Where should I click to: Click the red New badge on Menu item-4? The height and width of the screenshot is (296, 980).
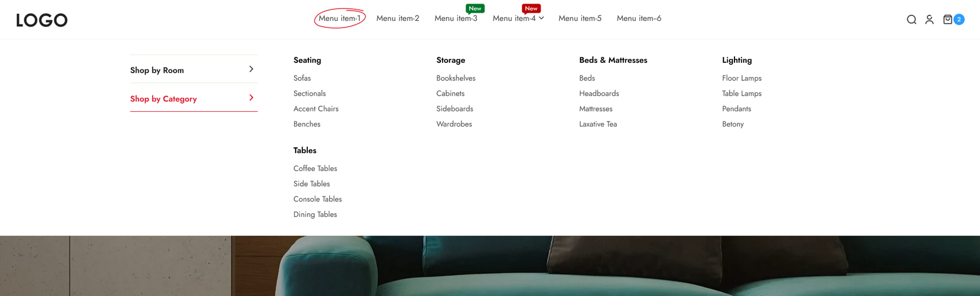pyautogui.click(x=531, y=8)
